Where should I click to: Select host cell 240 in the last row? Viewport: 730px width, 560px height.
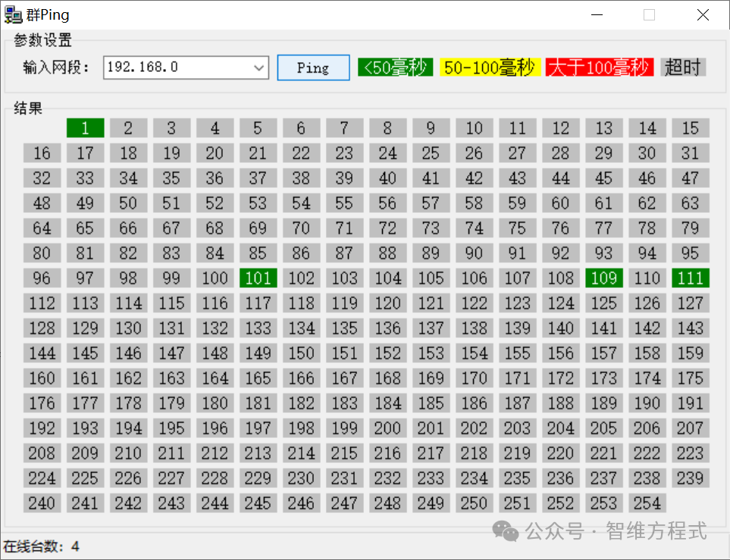(42, 503)
